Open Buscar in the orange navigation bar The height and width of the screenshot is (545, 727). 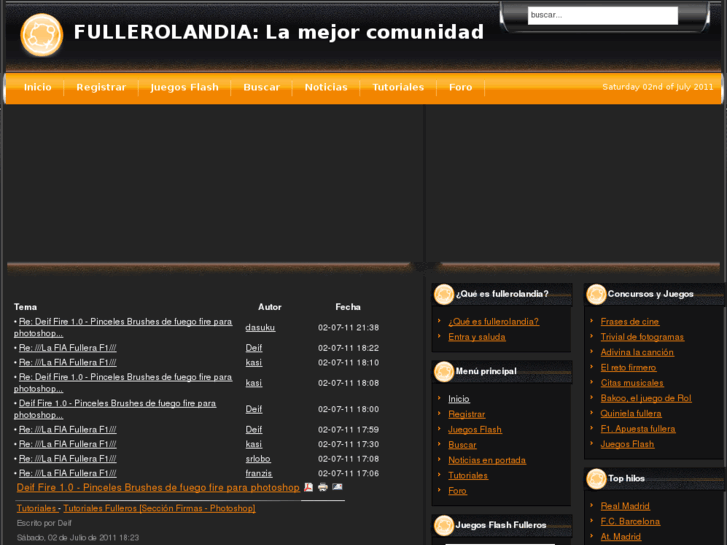[x=261, y=87]
